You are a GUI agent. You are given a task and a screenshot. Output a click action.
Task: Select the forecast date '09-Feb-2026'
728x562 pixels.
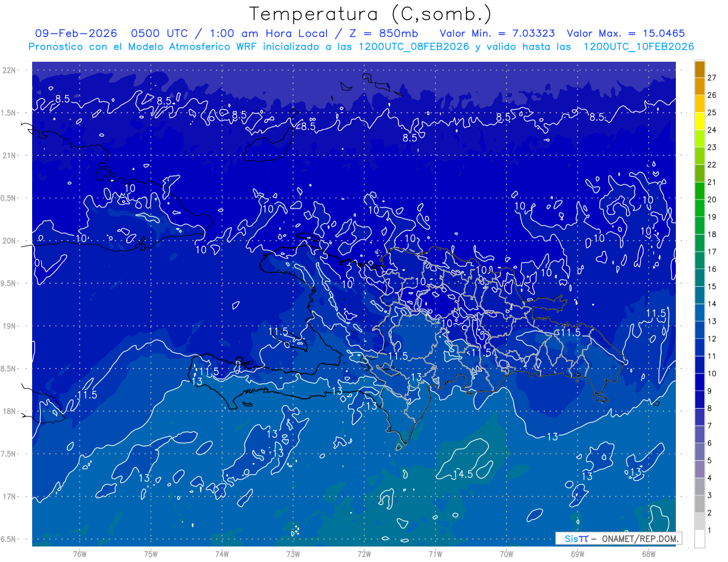coord(75,33)
